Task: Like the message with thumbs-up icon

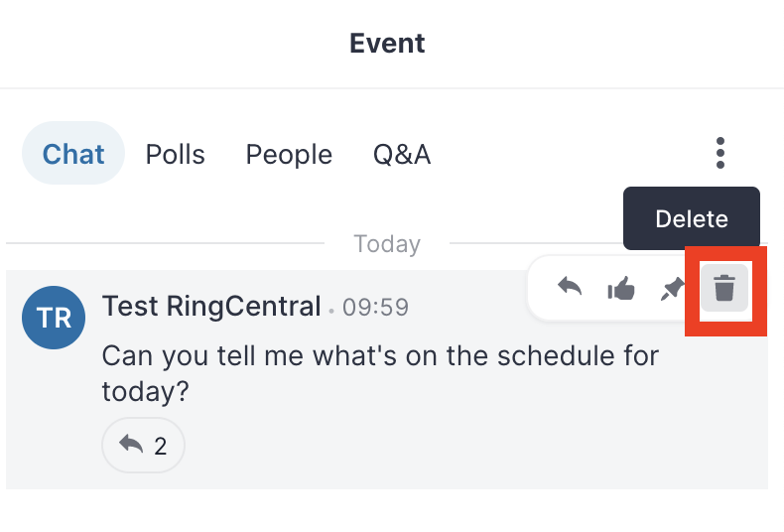Action: [x=621, y=289]
